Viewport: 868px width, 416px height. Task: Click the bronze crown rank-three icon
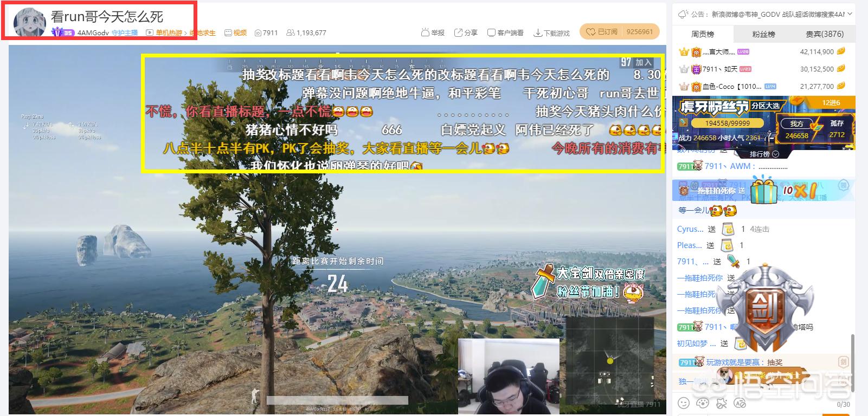[x=684, y=87]
